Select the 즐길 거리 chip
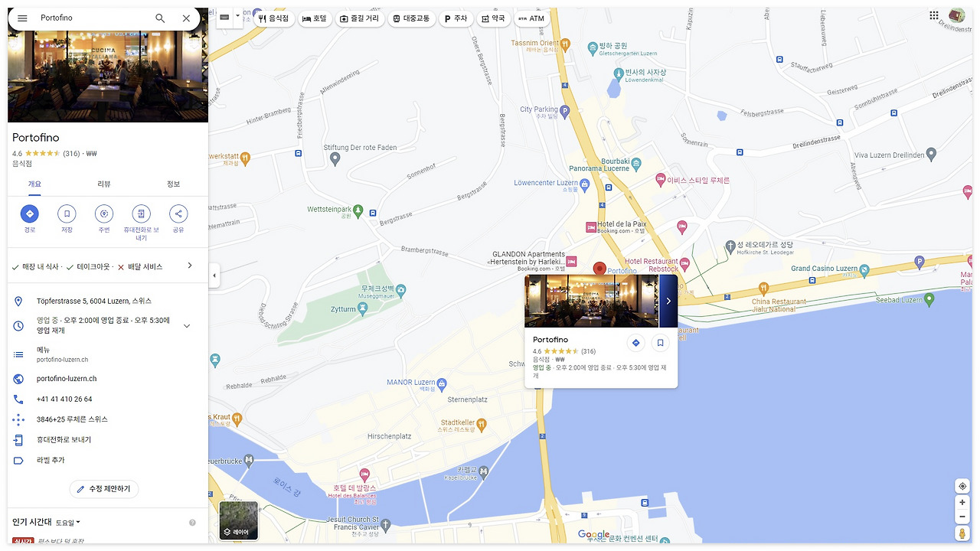980x551 pixels. (359, 18)
